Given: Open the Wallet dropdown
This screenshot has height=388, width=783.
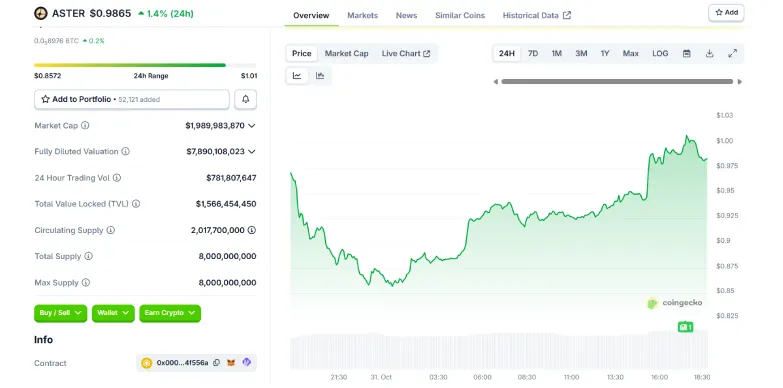Looking at the screenshot, I should pos(113,313).
